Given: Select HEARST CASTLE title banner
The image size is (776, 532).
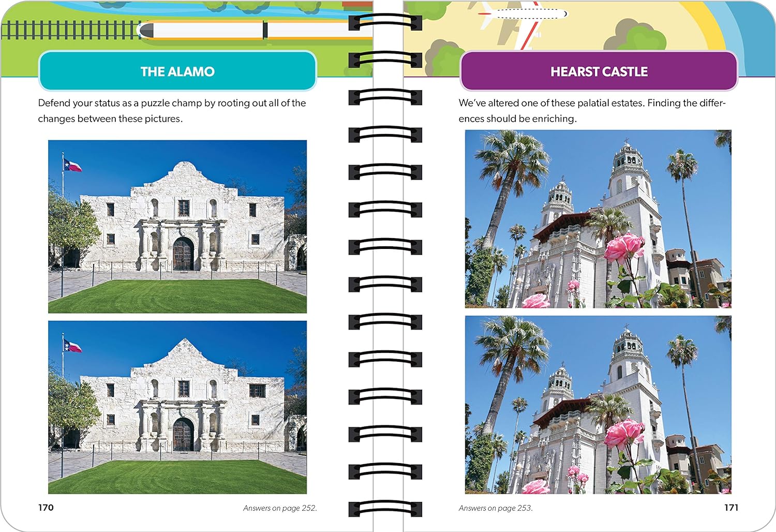Looking at the screenshot, I should [599, 71].
